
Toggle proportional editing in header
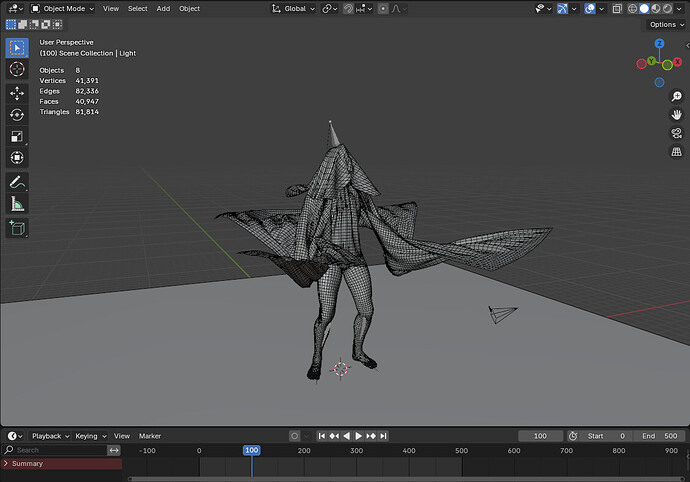click(x=383, y=8)
